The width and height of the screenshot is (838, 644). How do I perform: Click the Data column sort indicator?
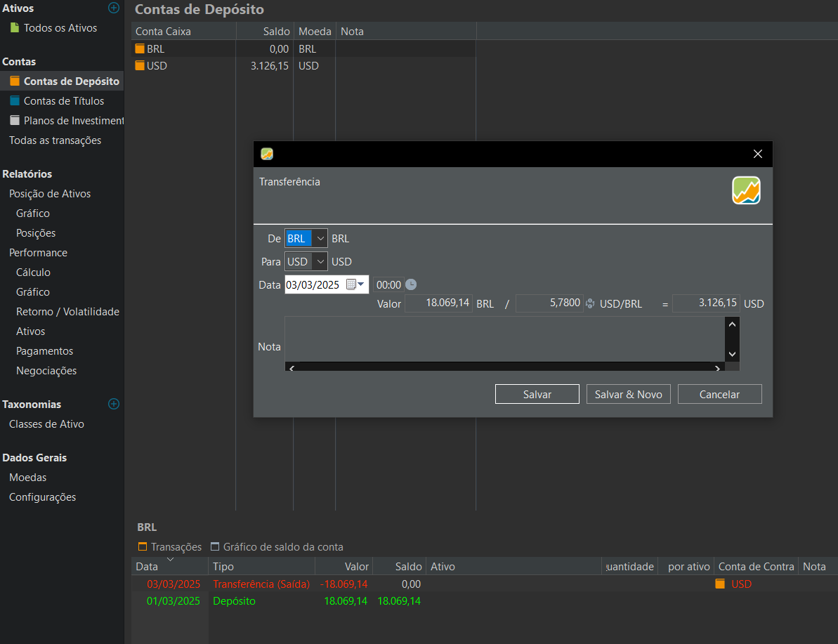coord(170,560)
